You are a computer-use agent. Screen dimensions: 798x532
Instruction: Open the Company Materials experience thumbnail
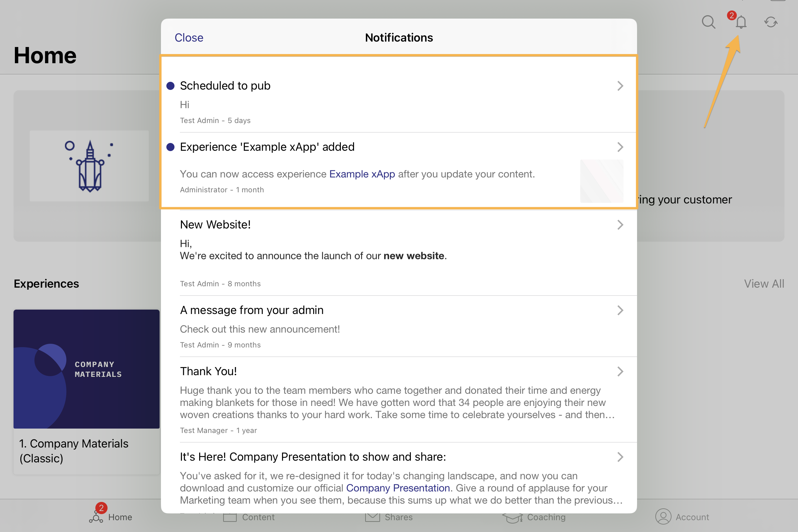coord(87,369)
